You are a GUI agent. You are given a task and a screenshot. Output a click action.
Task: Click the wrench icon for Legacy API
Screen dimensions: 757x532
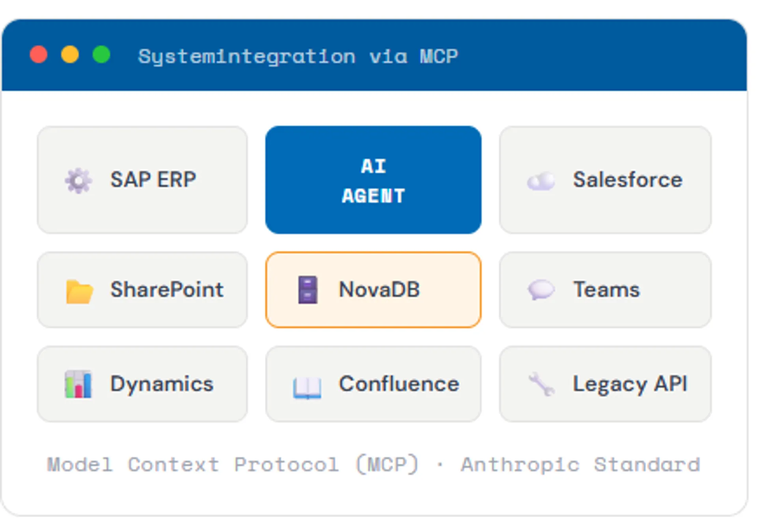click(x=541, y=384)
